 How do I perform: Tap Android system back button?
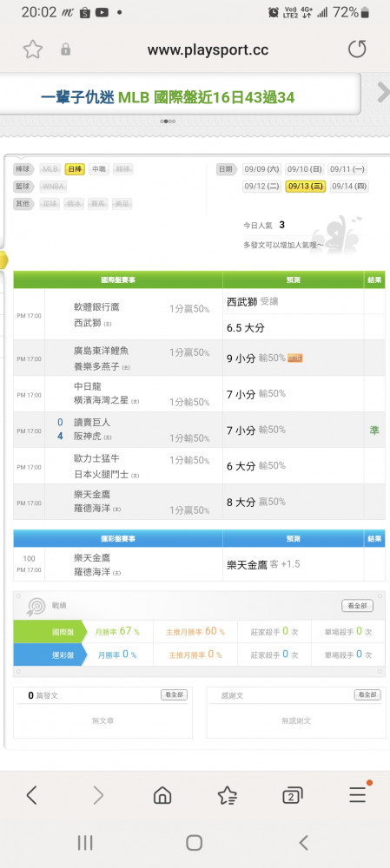tap(304, 843)
